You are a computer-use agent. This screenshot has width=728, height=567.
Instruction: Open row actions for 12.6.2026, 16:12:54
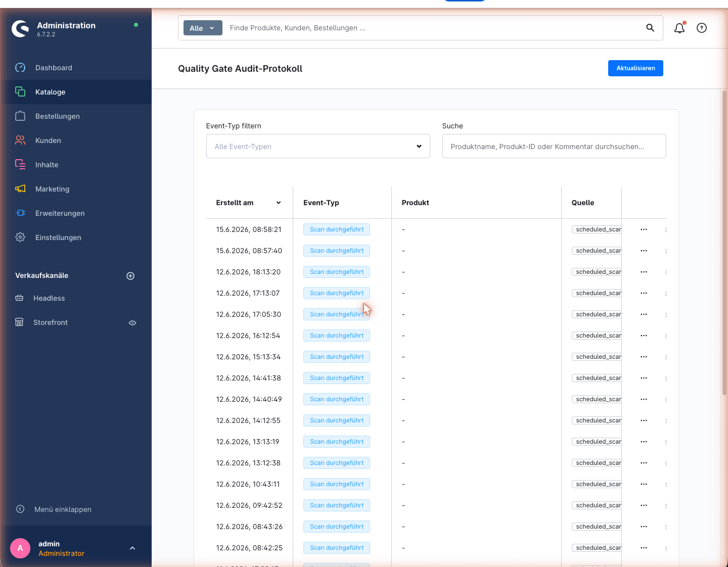[644, 336]
